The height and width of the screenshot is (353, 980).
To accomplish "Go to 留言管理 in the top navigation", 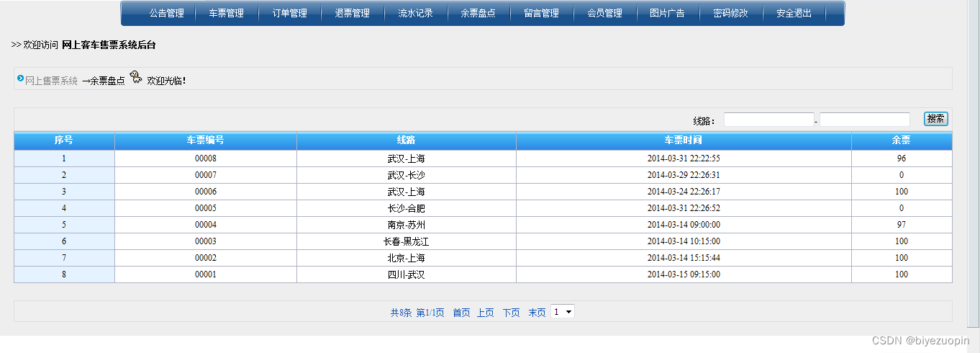I will (x=541, y=13).
